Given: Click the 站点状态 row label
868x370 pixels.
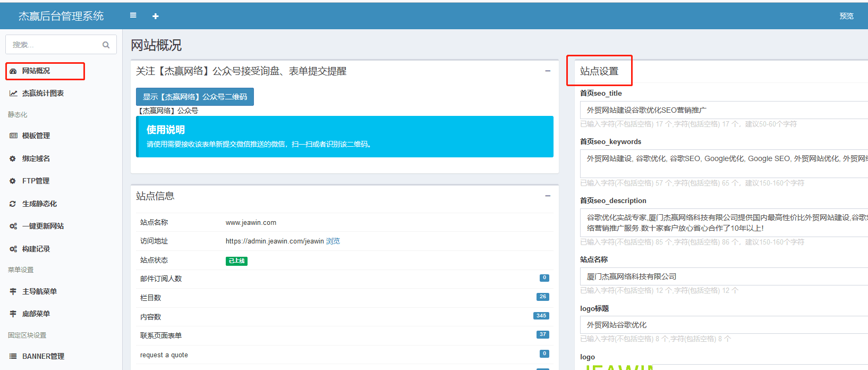Looking at the screenshot, I should [x=154, y=260].
